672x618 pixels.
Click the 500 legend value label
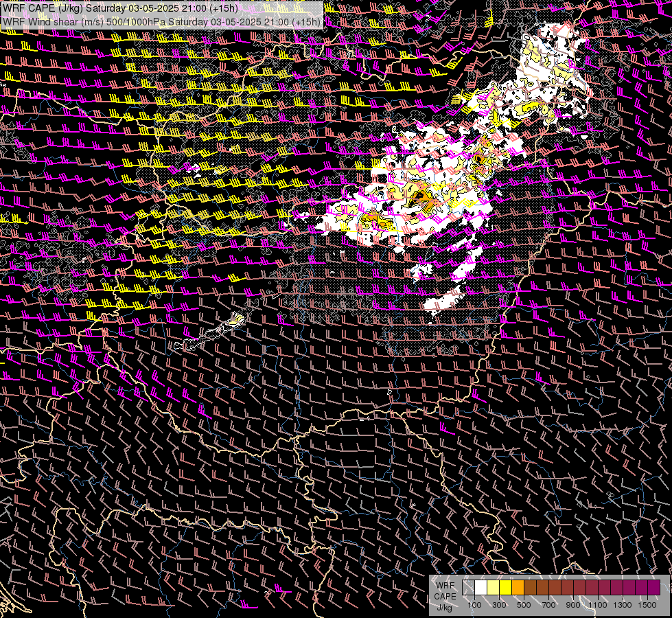[x=524, y=605]
